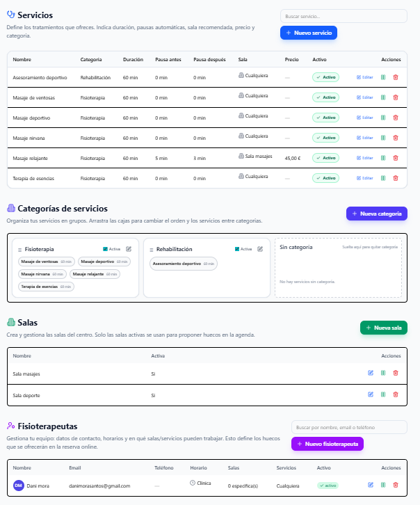
Task: Uncheck Activa on Fisioterapia category
Action: pos(105,248)
